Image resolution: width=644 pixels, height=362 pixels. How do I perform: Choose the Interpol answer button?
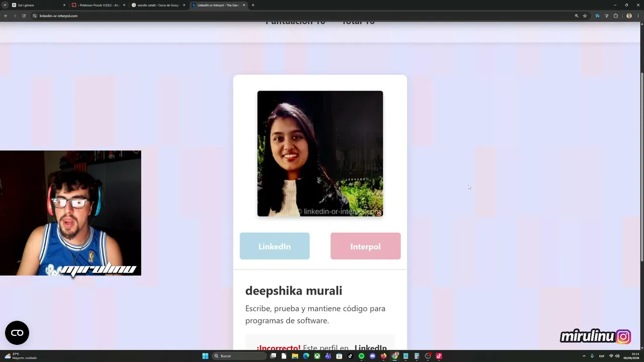pos(365,246)
